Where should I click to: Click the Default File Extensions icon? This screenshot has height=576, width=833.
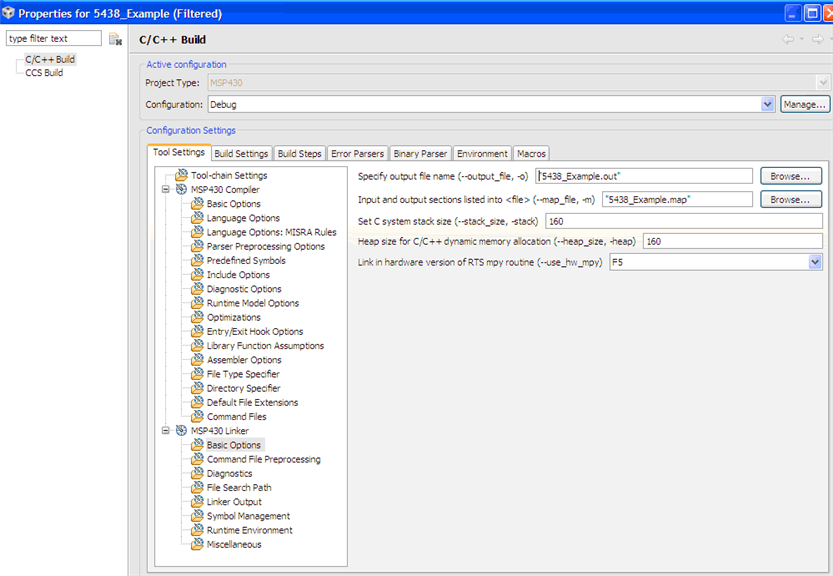pos(198,402)
